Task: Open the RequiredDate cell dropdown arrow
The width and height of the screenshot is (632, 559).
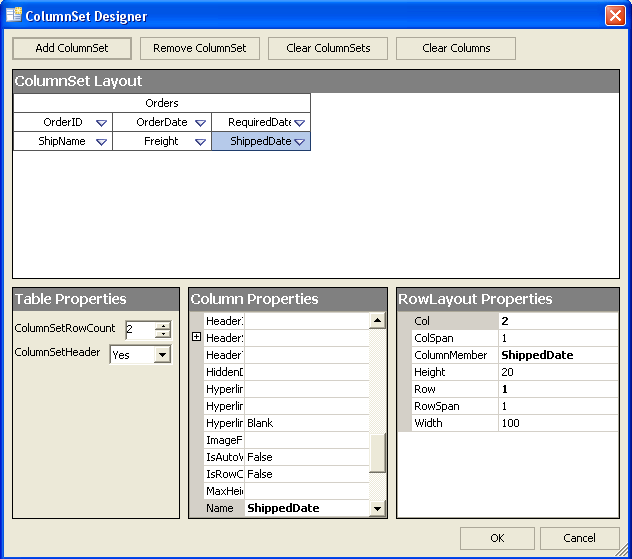Action: point(299,123)
